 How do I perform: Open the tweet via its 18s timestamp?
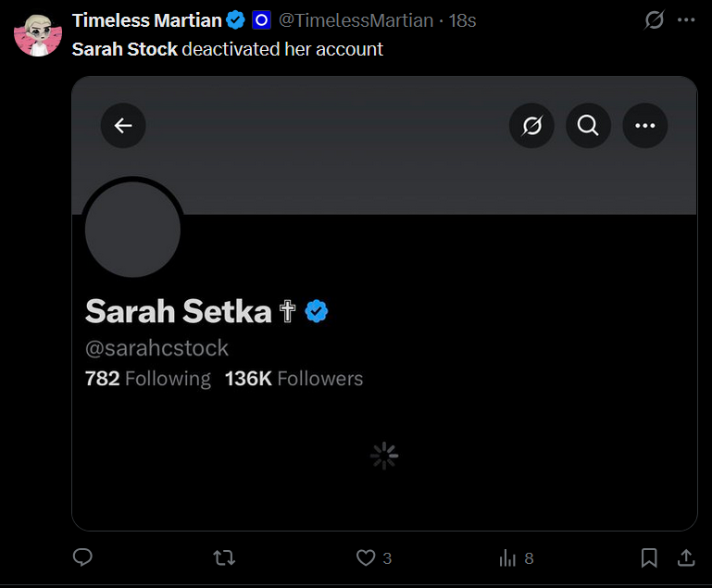462,20
